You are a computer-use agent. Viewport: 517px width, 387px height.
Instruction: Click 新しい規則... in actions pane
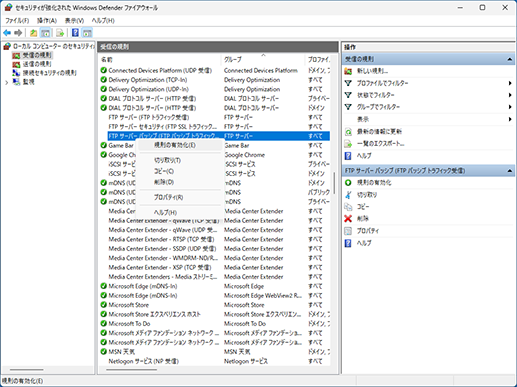372,71
